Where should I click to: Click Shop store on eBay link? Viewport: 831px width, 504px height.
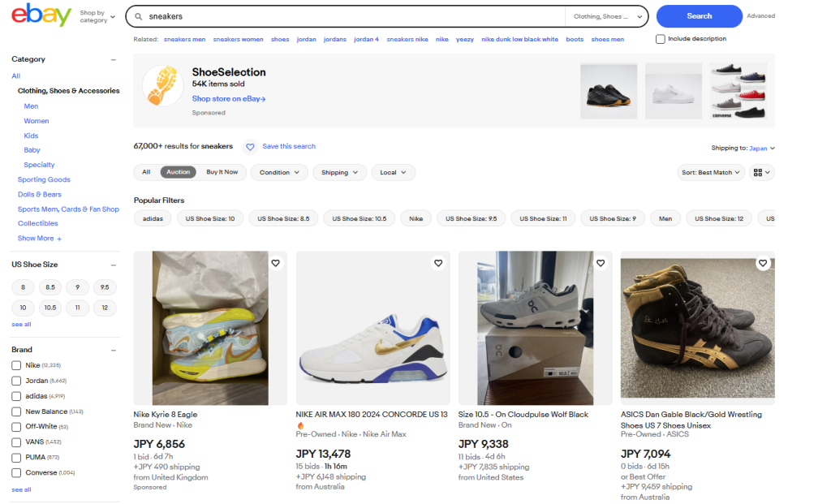(228, 99)
